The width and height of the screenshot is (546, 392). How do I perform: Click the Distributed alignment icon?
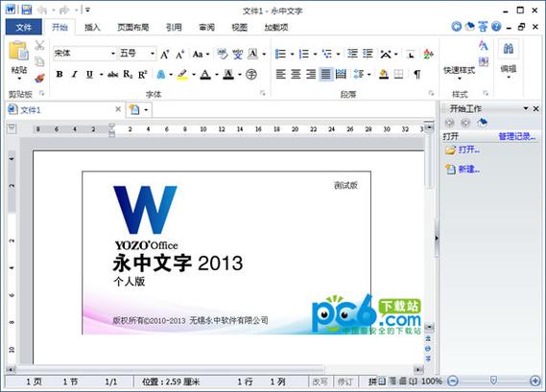click(341, 74)
